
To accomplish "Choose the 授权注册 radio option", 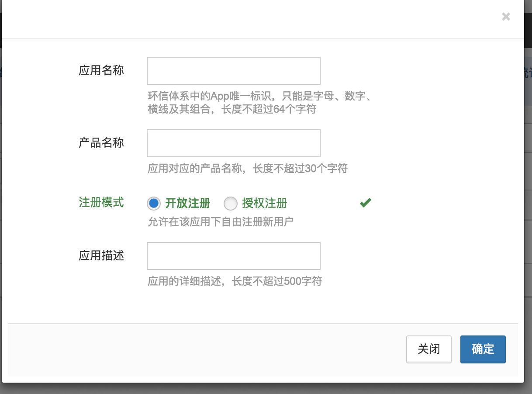I will pos(230,203).
